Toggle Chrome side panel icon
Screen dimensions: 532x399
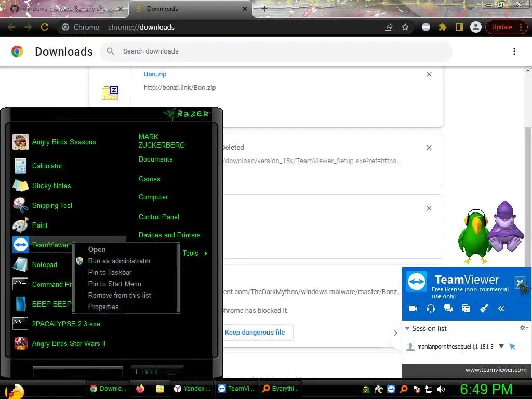(x=459, y=27)
